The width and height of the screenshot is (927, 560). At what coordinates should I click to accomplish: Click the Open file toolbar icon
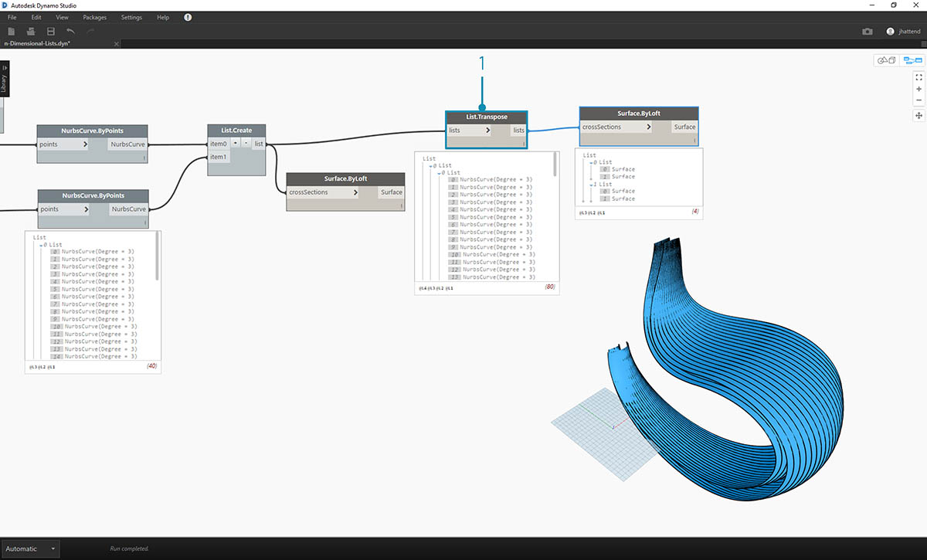click(31, 32)
